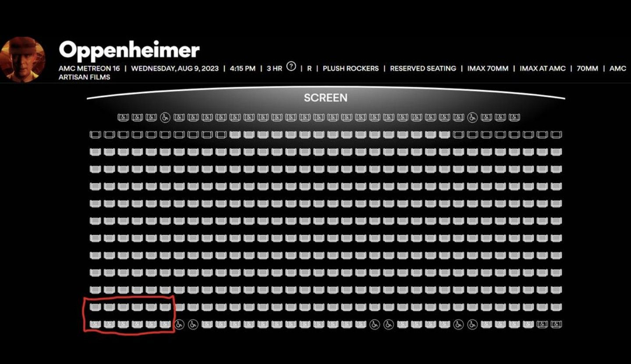This screenshot has height=364, width=631.
Task: Click the AMC METREON 16 theatre name
Action: click(x=89, y=68)
